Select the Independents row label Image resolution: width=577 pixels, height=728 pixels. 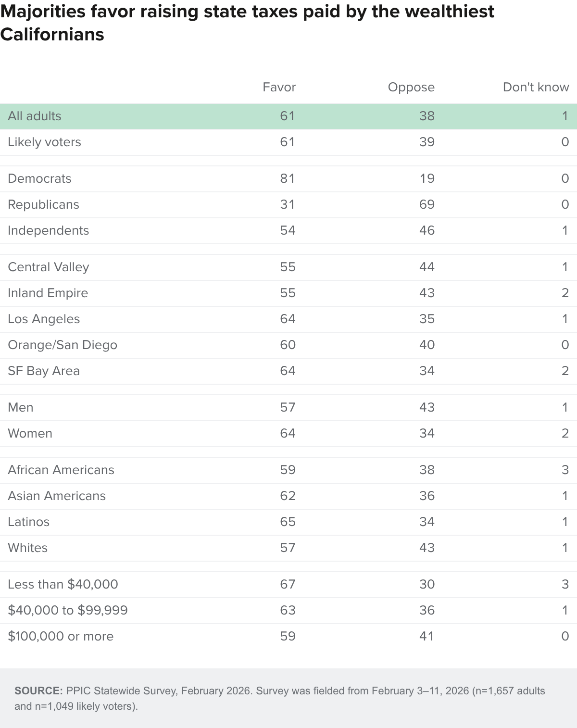coord(48,230)
